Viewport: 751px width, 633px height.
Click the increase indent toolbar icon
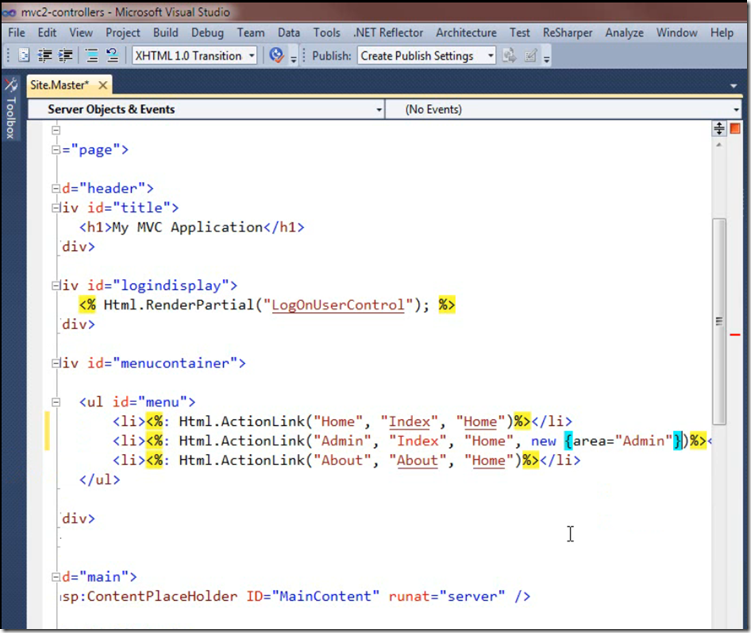66,56
